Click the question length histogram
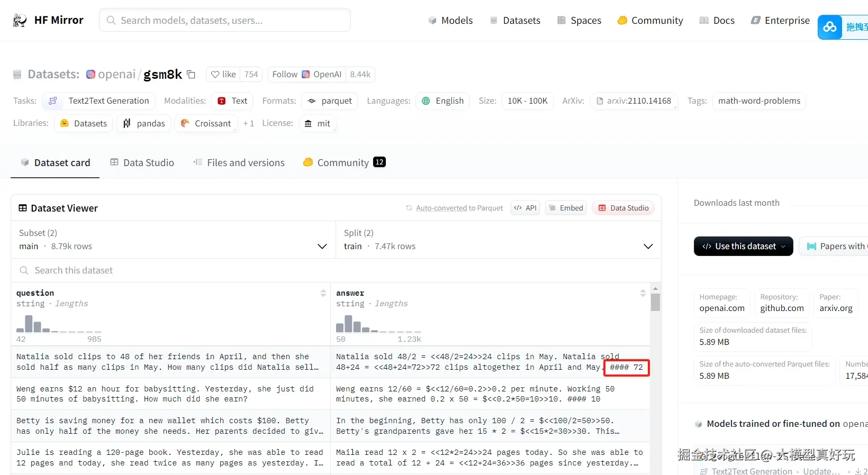The width and height of the screenshot is (868, 475). coord(59,324)
